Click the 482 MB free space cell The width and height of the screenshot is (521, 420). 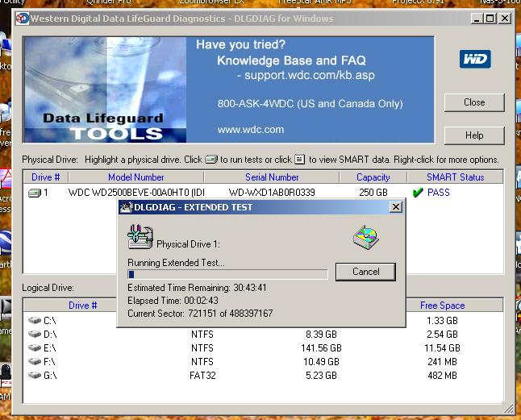[x=442, y=376]
